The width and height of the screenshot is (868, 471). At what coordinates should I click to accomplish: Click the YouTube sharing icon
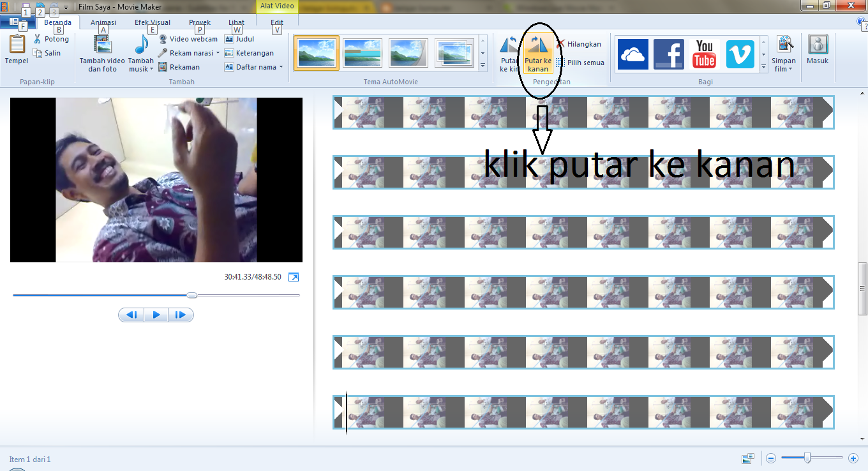coord(705,54)
